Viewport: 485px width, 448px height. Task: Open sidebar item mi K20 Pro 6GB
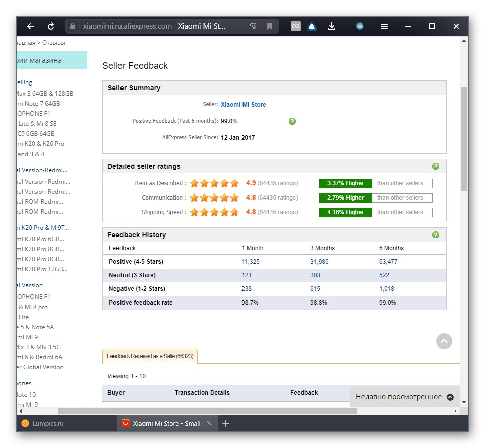pyautogui.click(x=41, y=239)
